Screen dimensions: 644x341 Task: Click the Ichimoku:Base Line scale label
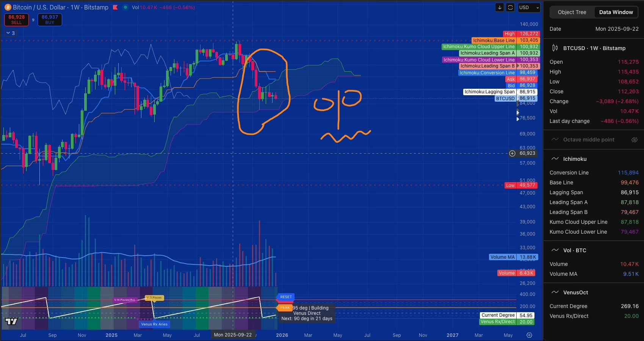click(505, 40)
